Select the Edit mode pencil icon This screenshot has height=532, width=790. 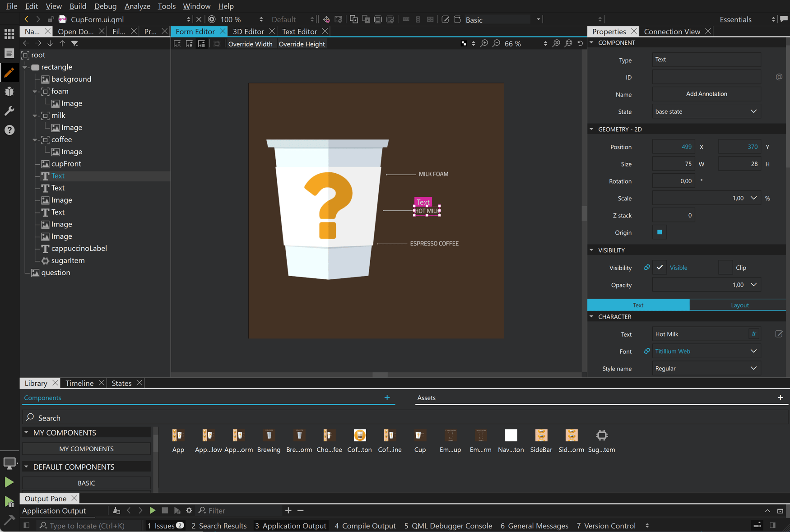pos(9,73)
